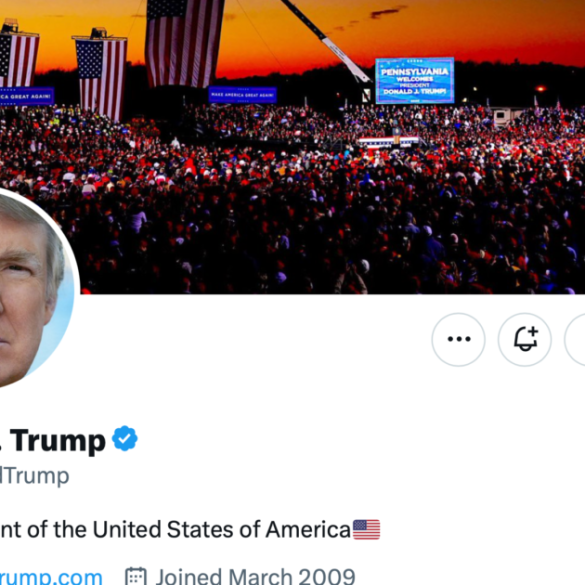Image resolution: width=585 pixels, height=585 pixels.
Task: Click the US flag emoji in bio
Action: click(366, 529)
